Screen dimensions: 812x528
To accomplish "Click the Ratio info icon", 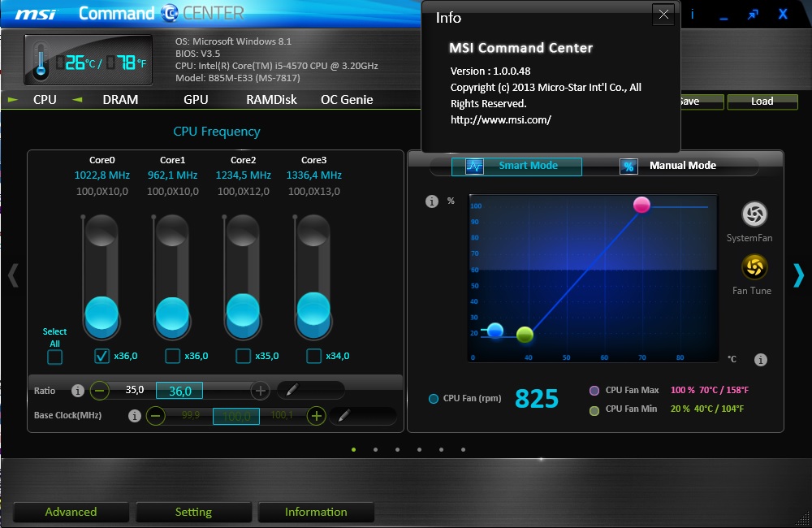I will click(x=78, y=391).
